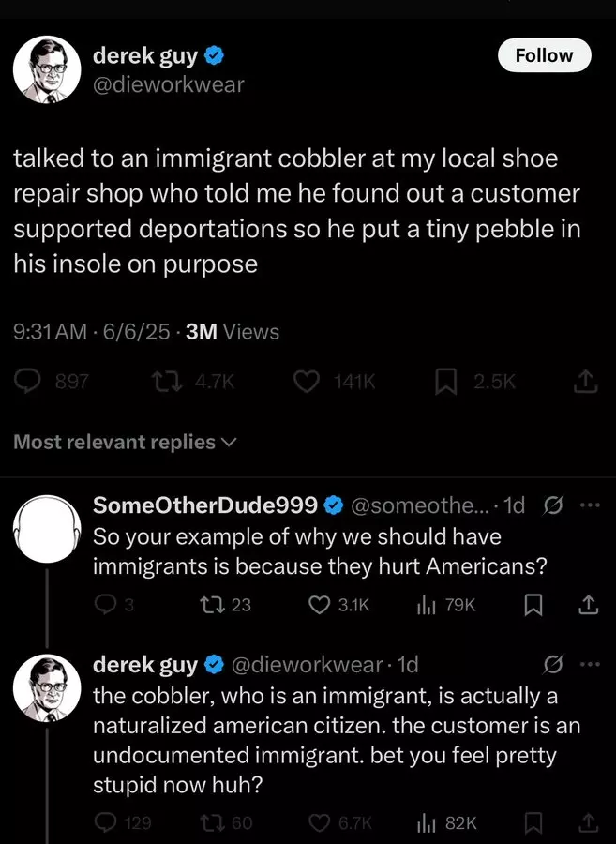Open SomeOtherDude999 profile name link
This screenshot has width=616, height=844.
point(205,505)
